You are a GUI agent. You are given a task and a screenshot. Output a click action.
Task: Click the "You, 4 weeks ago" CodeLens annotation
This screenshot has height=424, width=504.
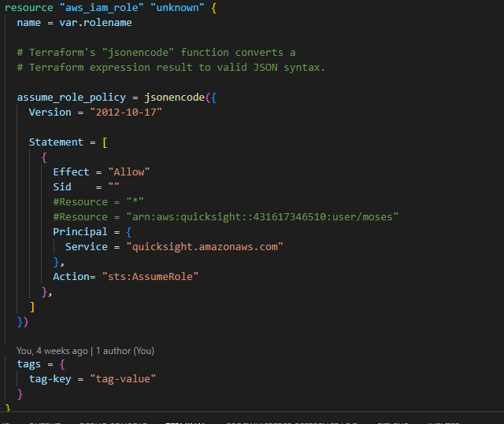pos(52,351)
